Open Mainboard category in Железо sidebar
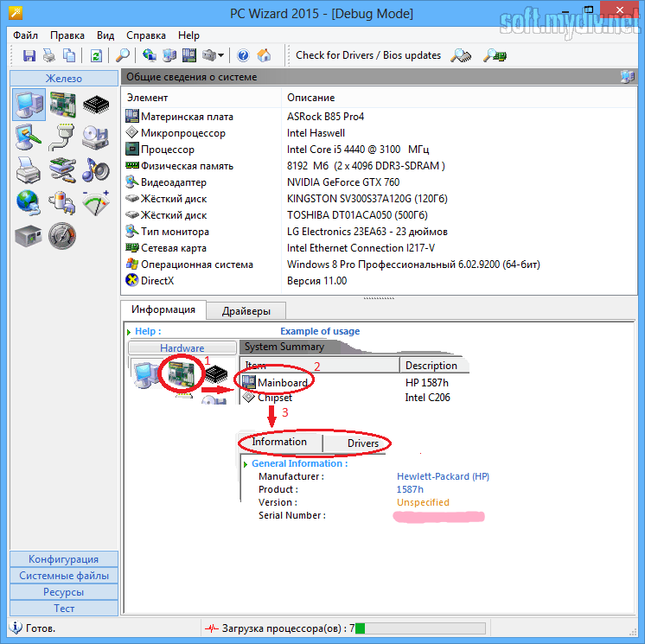 click(62, 105)
